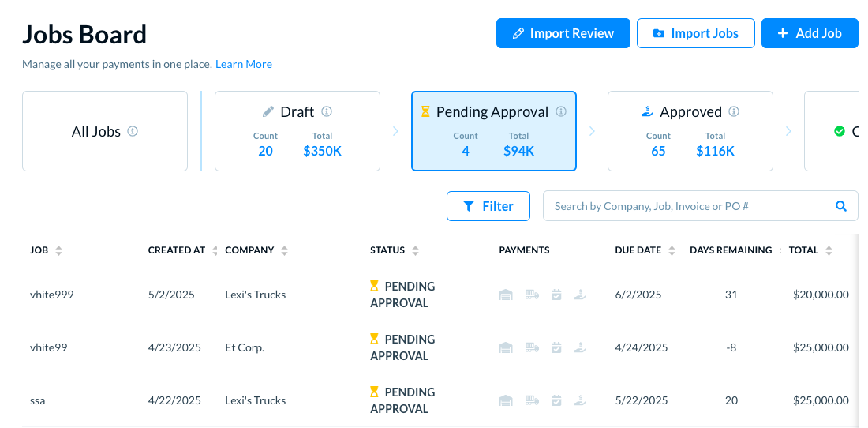868x428 pixels.
Task: Click truck payment icon in vhite99 row
Action: pos(532,347)
